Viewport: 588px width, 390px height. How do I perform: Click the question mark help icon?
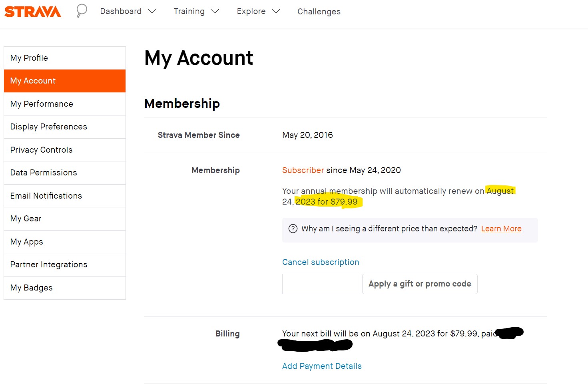(293, 229)
